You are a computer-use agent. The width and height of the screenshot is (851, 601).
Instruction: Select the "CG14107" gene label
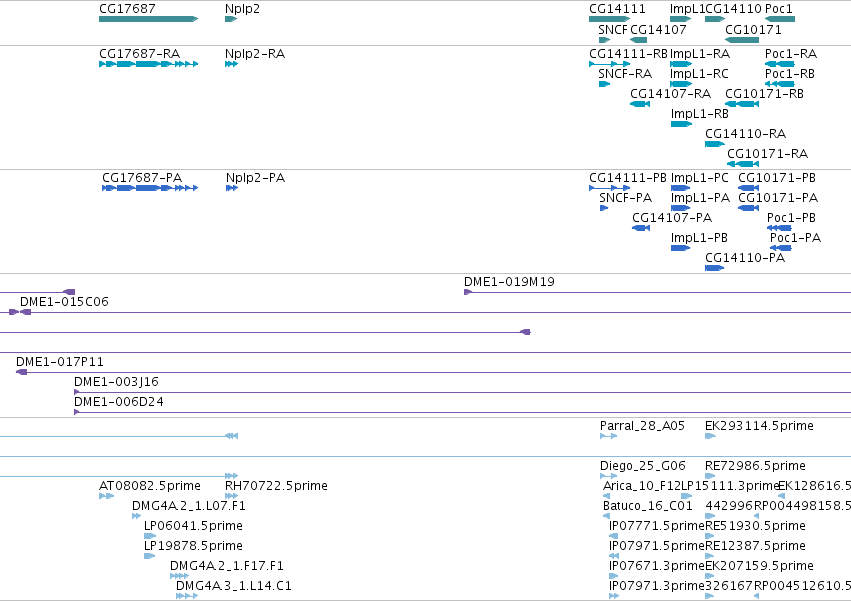point(658,29)
